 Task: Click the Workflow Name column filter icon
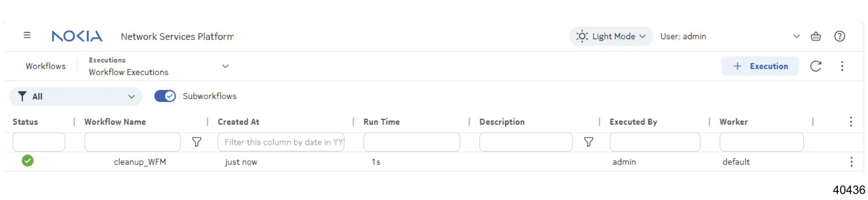pyautogui.click(x=197, y=142)
